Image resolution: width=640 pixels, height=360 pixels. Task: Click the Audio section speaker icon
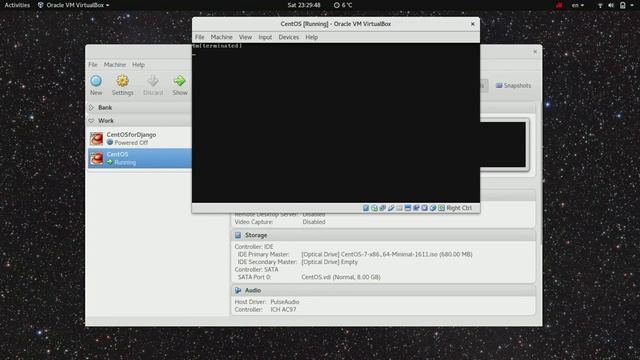(x=238, y=290)
